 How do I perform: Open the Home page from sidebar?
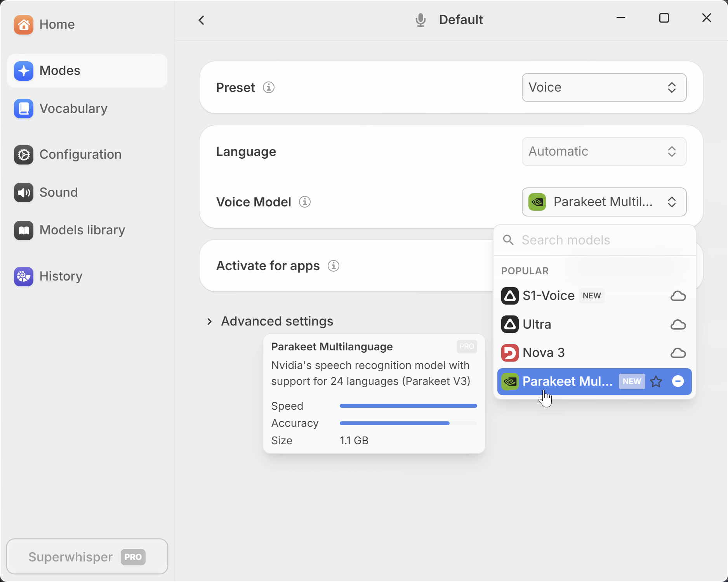pos(87,24)
